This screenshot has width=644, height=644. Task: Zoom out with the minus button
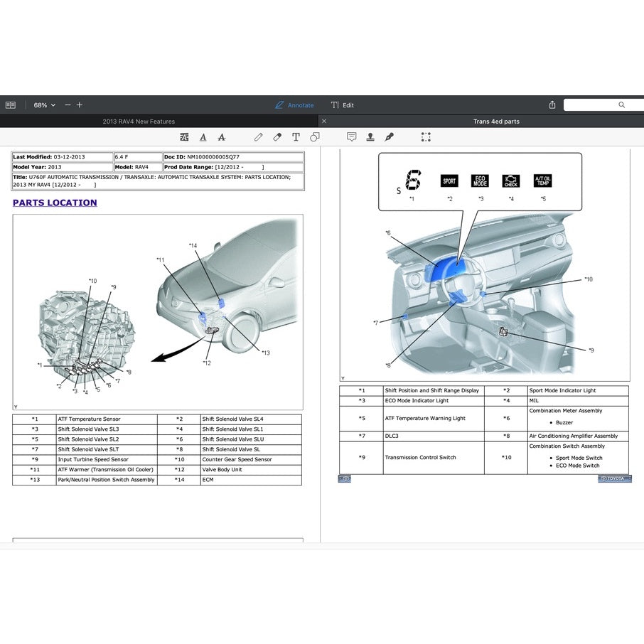pyautogui.click(x=68, y=105)
